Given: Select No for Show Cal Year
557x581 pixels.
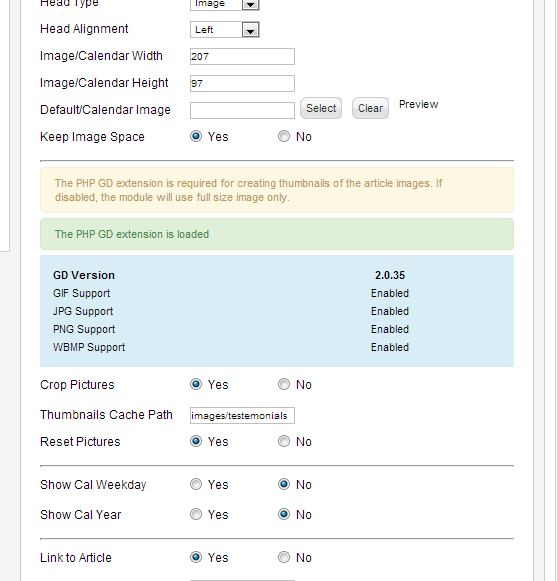Looking at the screenshot, I should click(284, 514).
